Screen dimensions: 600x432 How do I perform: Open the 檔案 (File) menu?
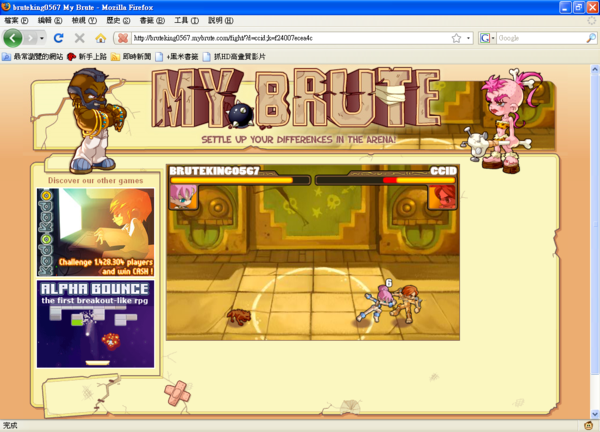(16, 20)
